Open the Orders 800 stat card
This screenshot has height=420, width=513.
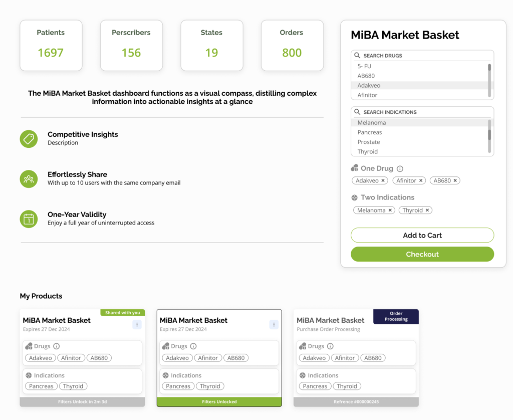(x=292, y=46)
